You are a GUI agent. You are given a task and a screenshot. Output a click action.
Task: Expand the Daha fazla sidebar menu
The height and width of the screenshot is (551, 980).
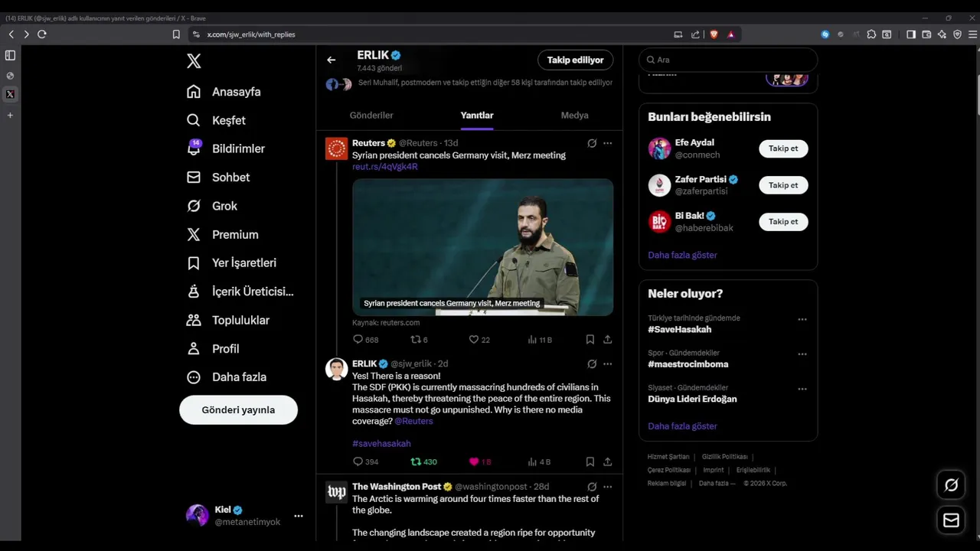click(227, 377)
